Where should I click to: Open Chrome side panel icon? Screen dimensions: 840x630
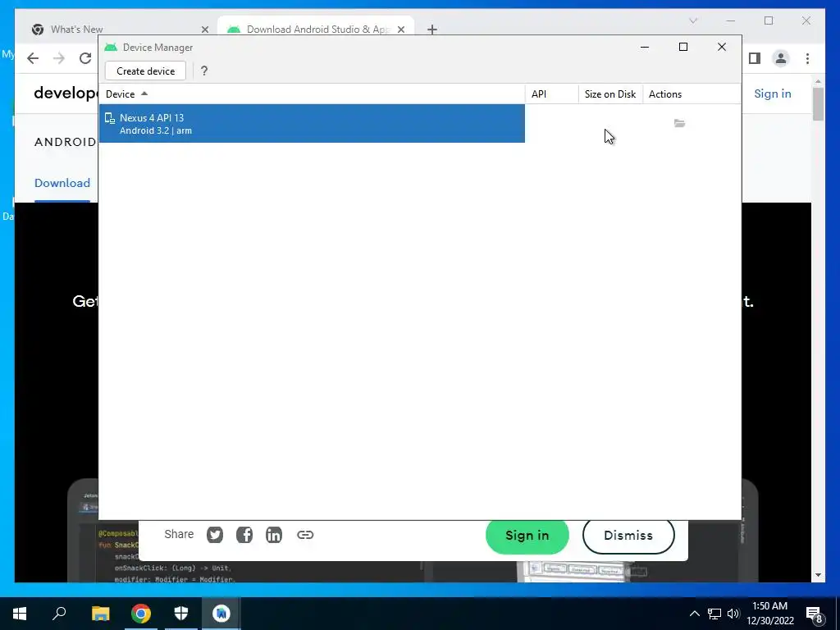pos(755,58)
